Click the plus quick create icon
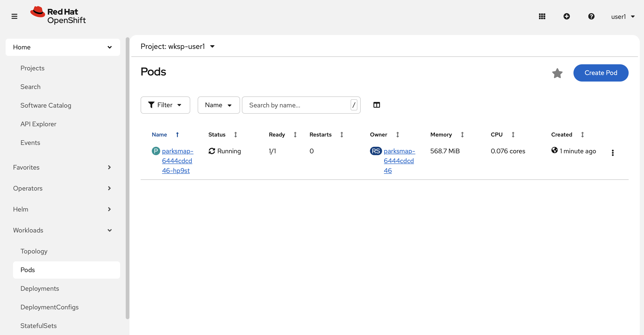 point(566,17)
